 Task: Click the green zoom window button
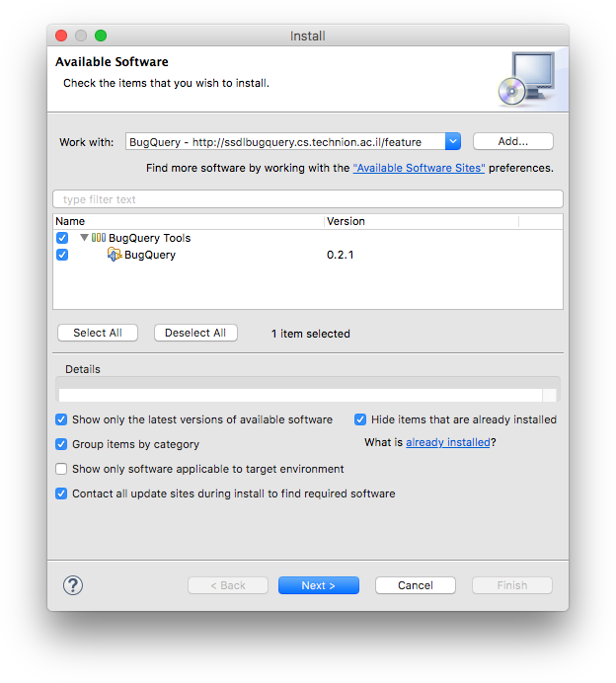[x=101, y=36]
